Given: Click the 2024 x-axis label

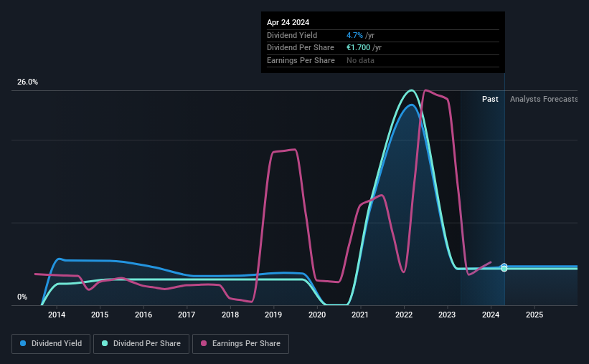Looking at the screenshot, I should tap(491, 315).
